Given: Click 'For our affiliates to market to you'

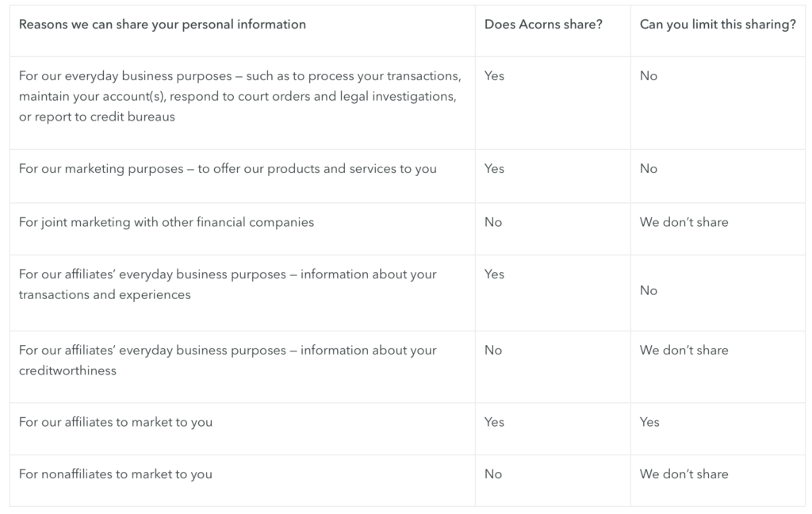Looking at the screenshot, I should (x=116, y=422).
